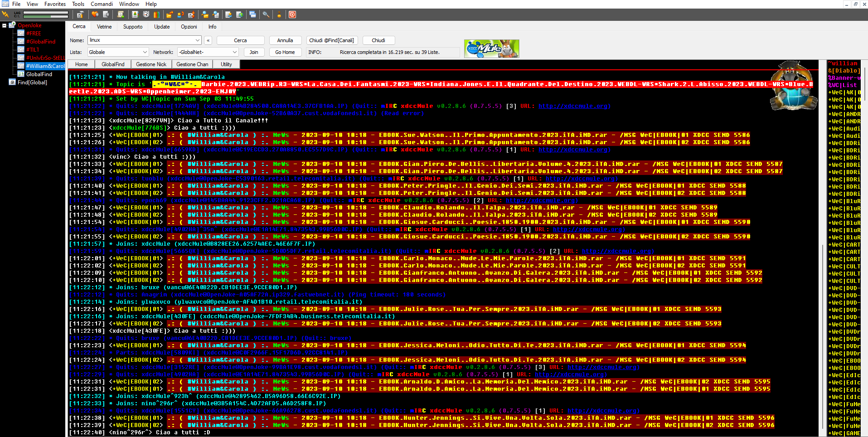
Task: Open the File menu
Action: [x=16, y=4]
